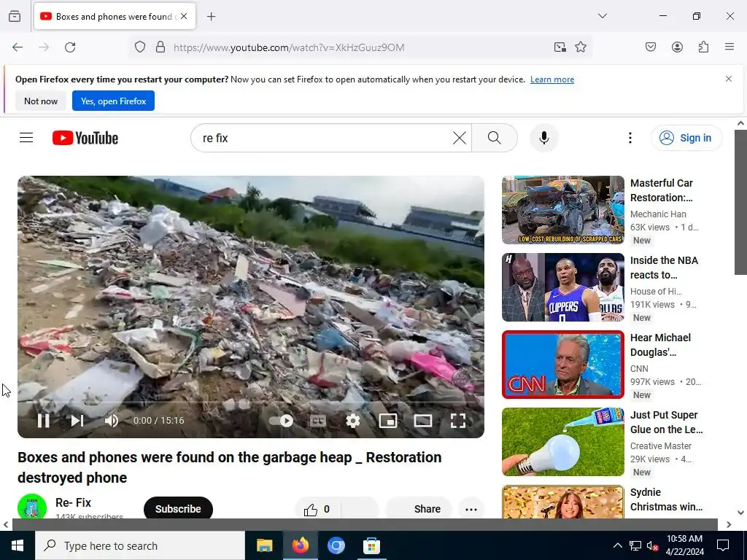Image resolution: width=747 pixels, height=560 pixels.
Task: Click the URL address bar
Action: (360, 47)
